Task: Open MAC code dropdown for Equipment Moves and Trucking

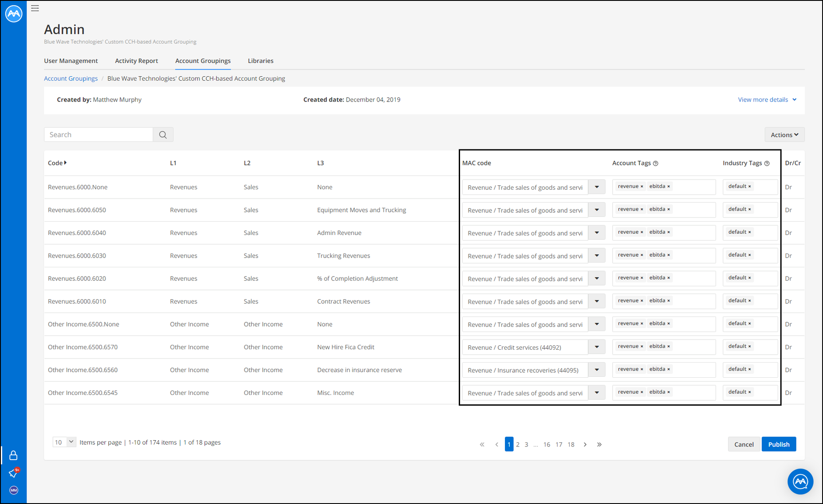Action: coord(597,210)
